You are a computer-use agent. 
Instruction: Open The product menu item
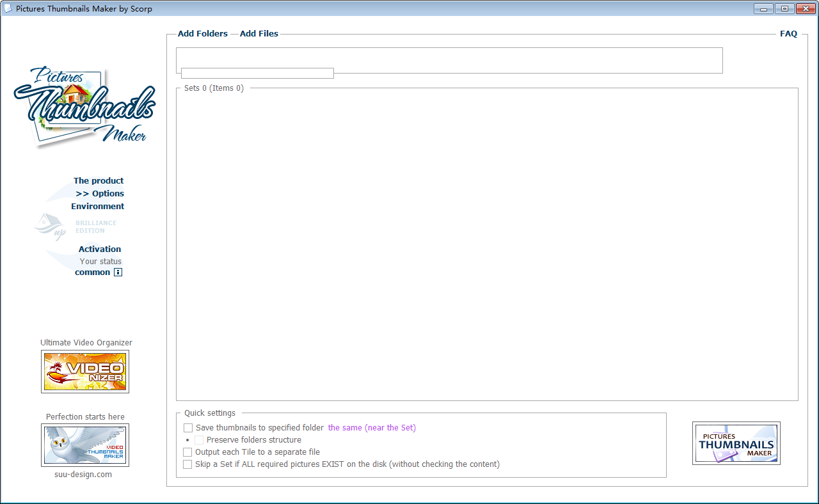pyautogui.click(x=99, y=181)
